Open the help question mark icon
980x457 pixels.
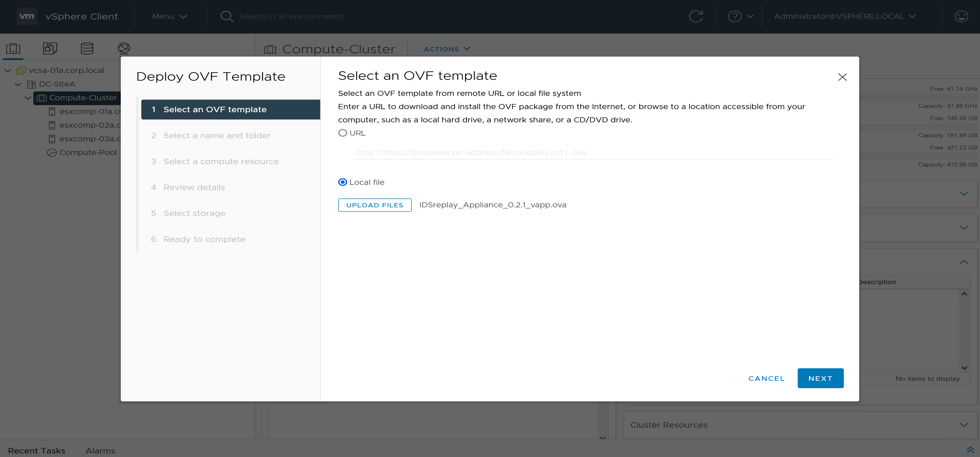point(735,16)
